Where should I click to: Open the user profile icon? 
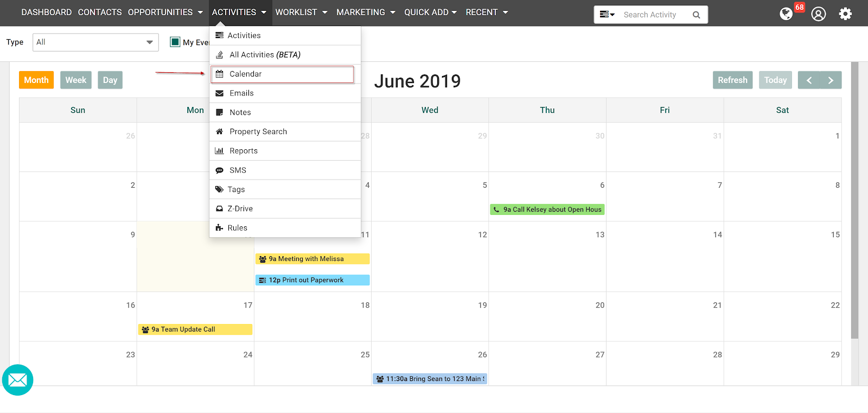818,14
